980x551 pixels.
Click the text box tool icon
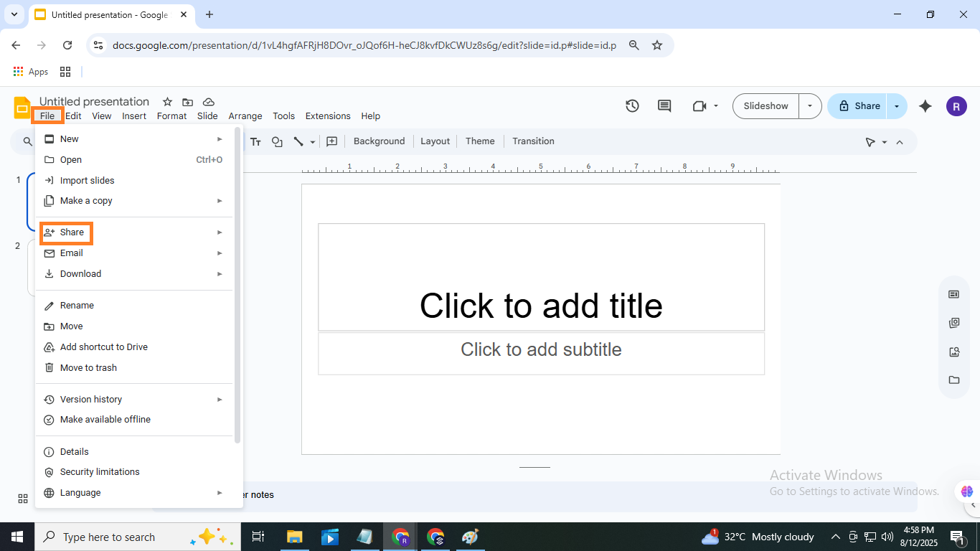pyautogui.click(x=255, y=141)
